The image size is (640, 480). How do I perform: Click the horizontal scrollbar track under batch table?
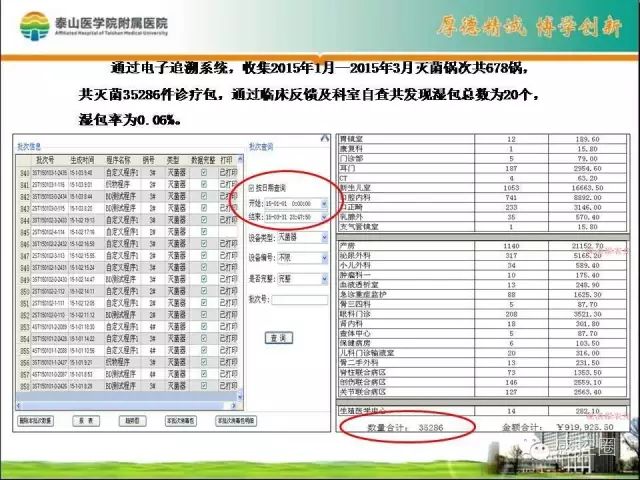126,406
